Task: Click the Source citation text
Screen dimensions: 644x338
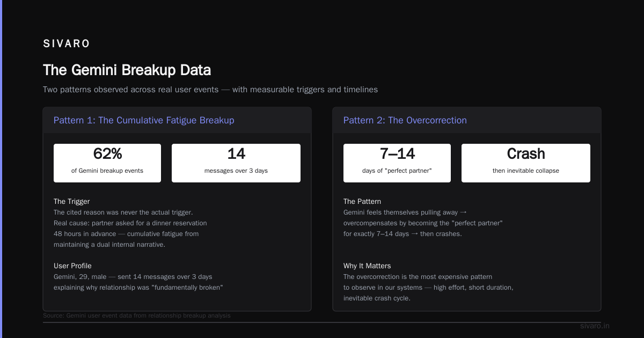Action: (x=137, y=315)
